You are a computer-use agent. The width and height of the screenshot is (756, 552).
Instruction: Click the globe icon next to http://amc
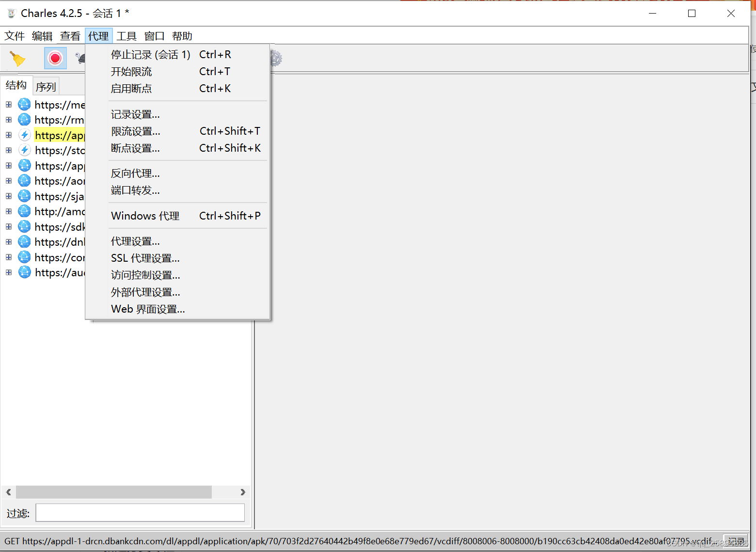coord(24,211)
